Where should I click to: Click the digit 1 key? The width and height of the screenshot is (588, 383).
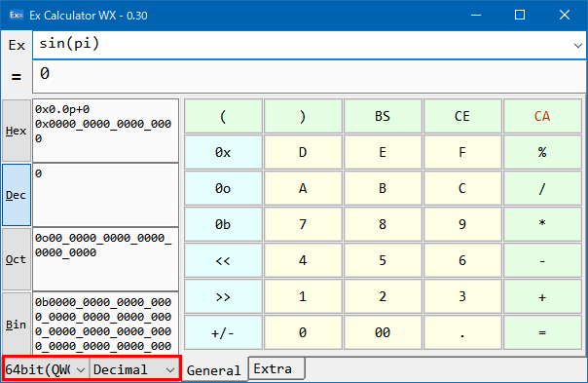click(x=303, y=296)
